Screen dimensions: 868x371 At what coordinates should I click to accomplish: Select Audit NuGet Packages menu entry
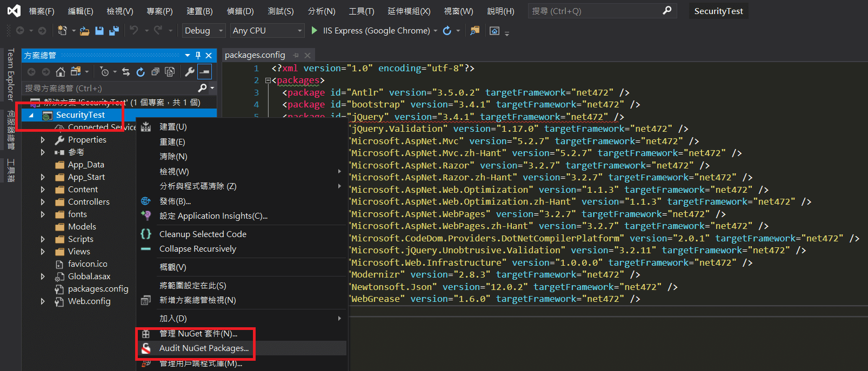(x=204, y=348)
